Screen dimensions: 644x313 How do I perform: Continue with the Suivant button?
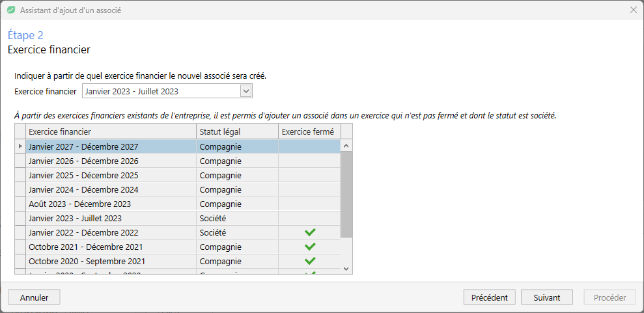547,297
